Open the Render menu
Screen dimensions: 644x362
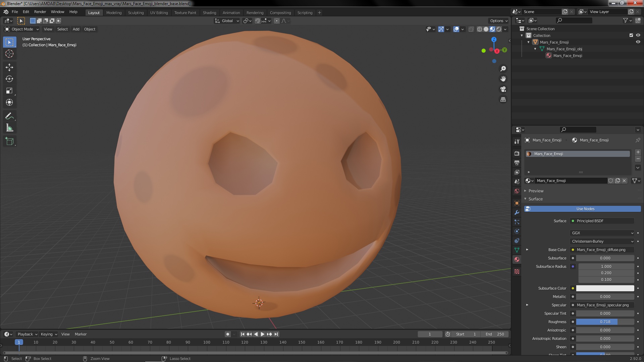coord(40,12)
